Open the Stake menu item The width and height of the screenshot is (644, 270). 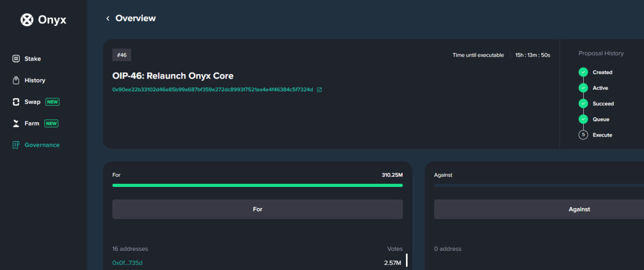click(33, 59)
